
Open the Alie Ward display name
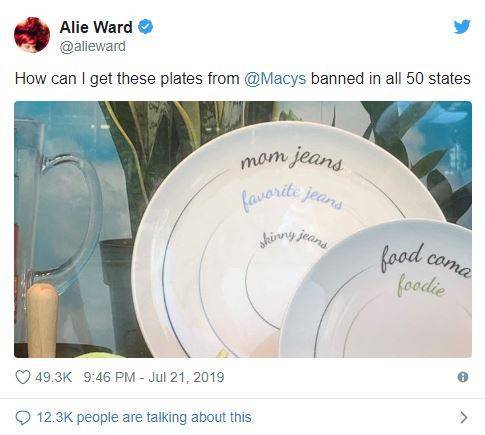pyautogui.click(x=96, y=27)
